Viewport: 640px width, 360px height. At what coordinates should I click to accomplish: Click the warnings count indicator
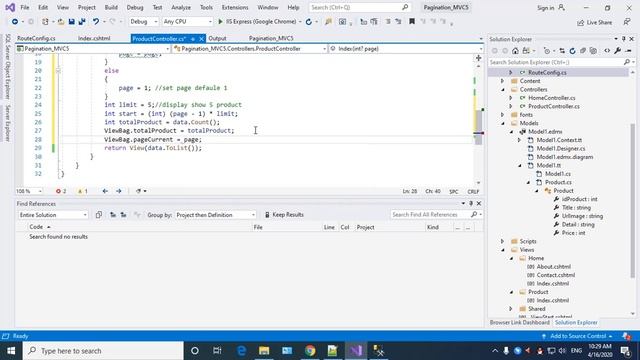[82, 191]
